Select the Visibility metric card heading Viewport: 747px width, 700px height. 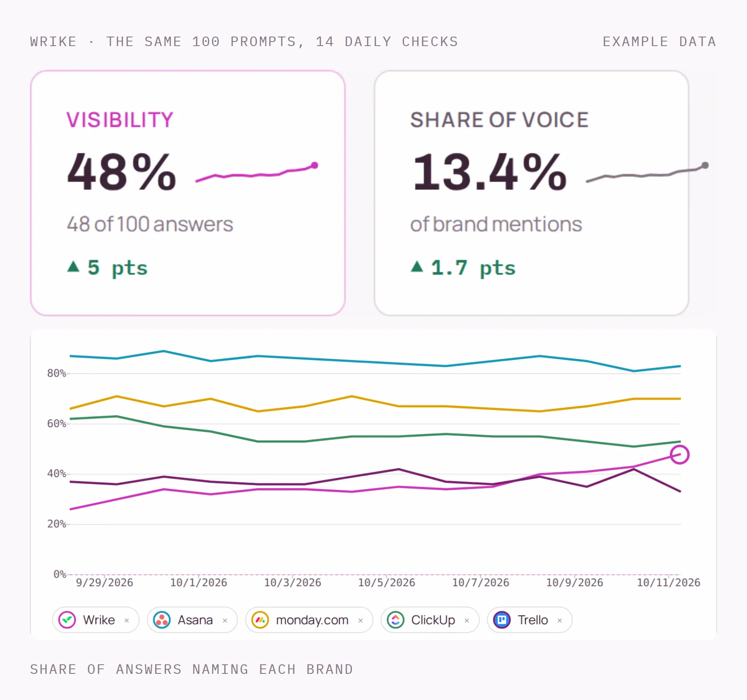tap(120, 120)
